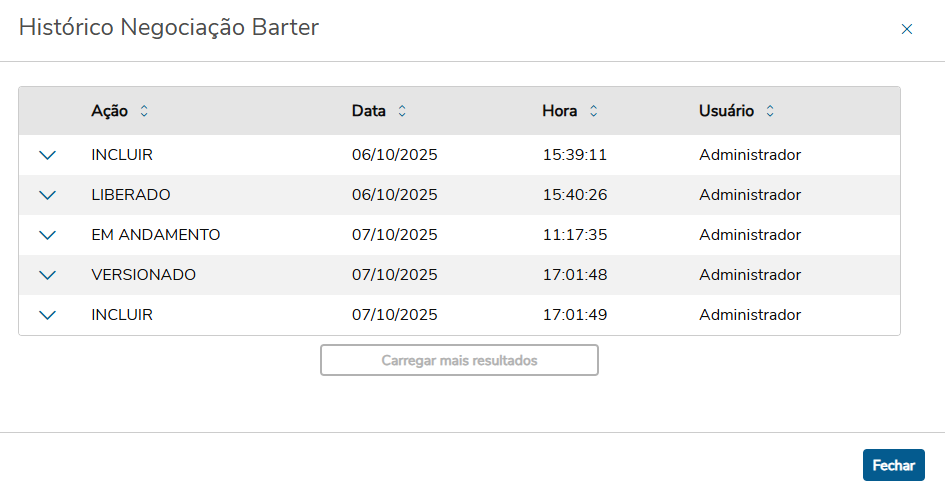Click the Data column header
The width and height of the screenshot is (945, 493).
point(368,111)
